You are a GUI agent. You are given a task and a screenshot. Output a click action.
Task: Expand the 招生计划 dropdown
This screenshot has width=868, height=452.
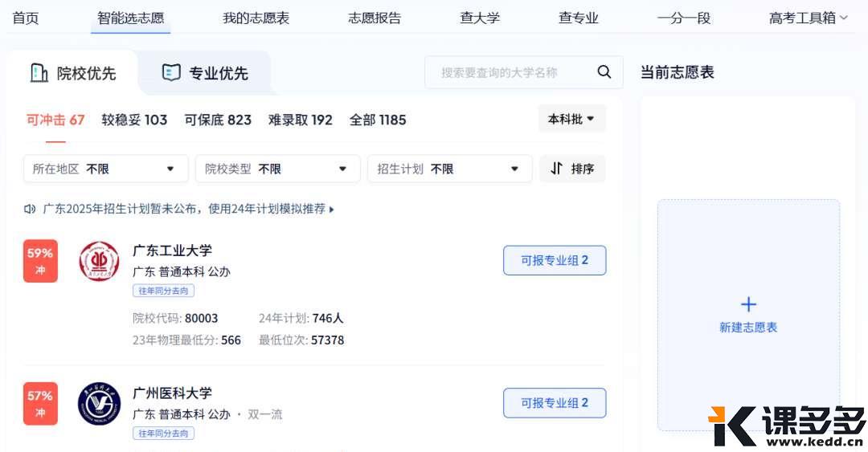(x=449, y=169)
